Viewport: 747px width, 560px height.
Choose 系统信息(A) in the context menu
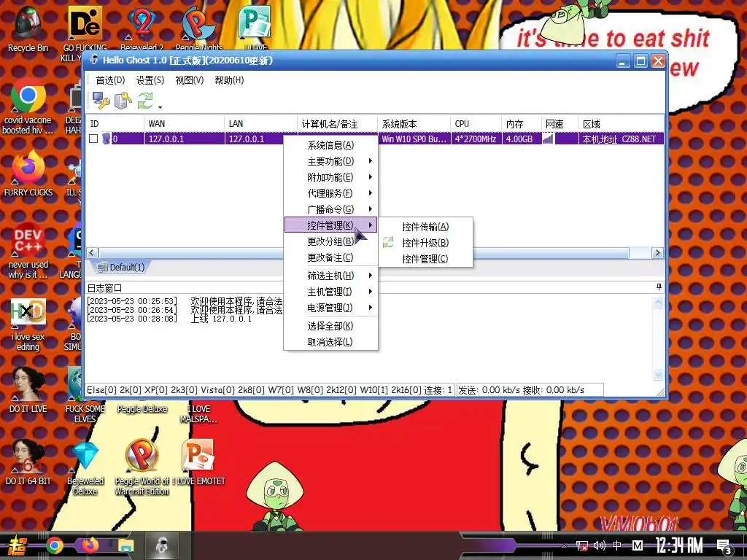click(330, 145)
